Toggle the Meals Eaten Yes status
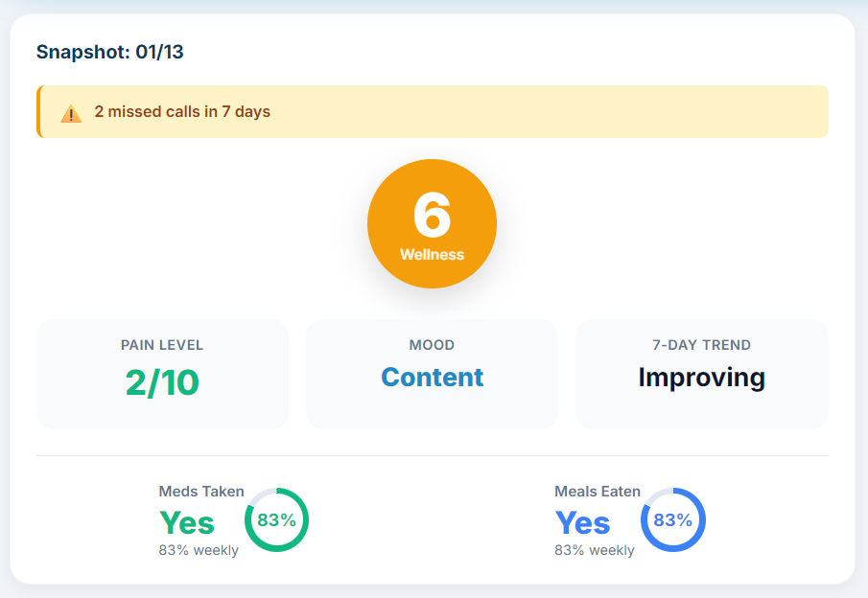The image size is (868, 598). tap(581, 522)
